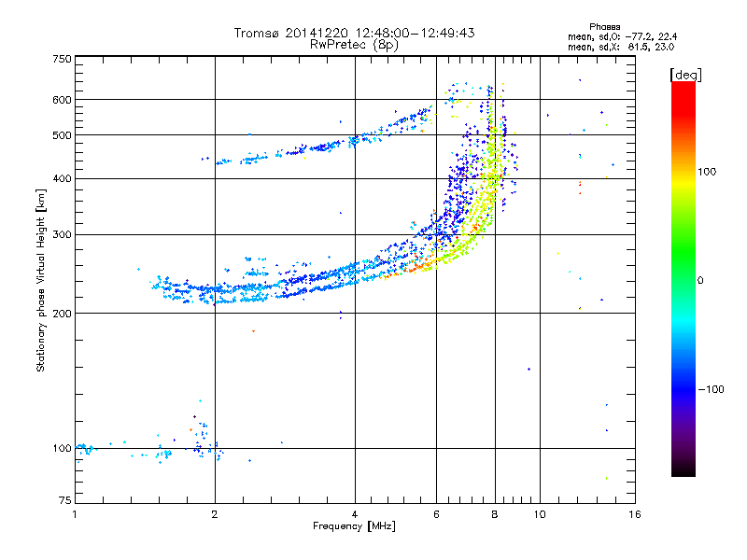
Task: Click the plot title 'Tromsø 20141220 12:48:00-12:49:43'
Action: pos(354,33)
